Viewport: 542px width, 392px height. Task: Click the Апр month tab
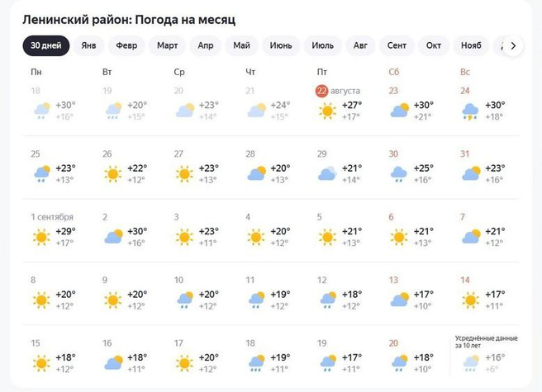coord(206,45)
